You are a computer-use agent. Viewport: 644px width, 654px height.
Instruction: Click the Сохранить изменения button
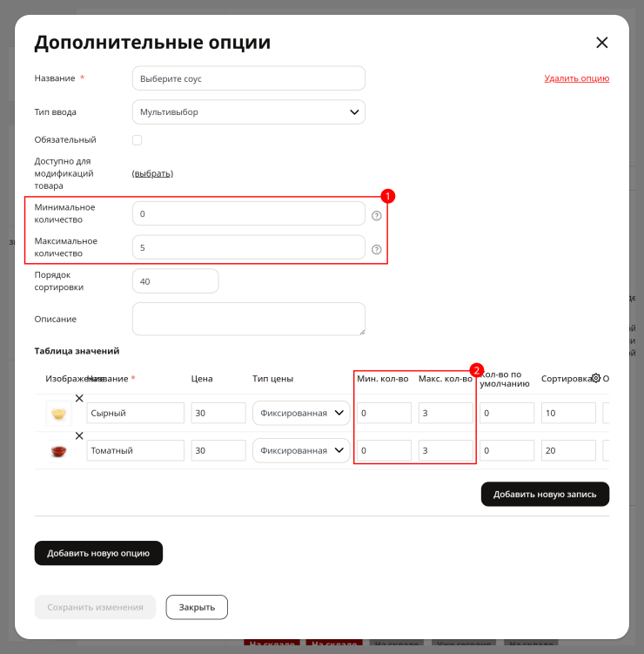pos(95,607)
